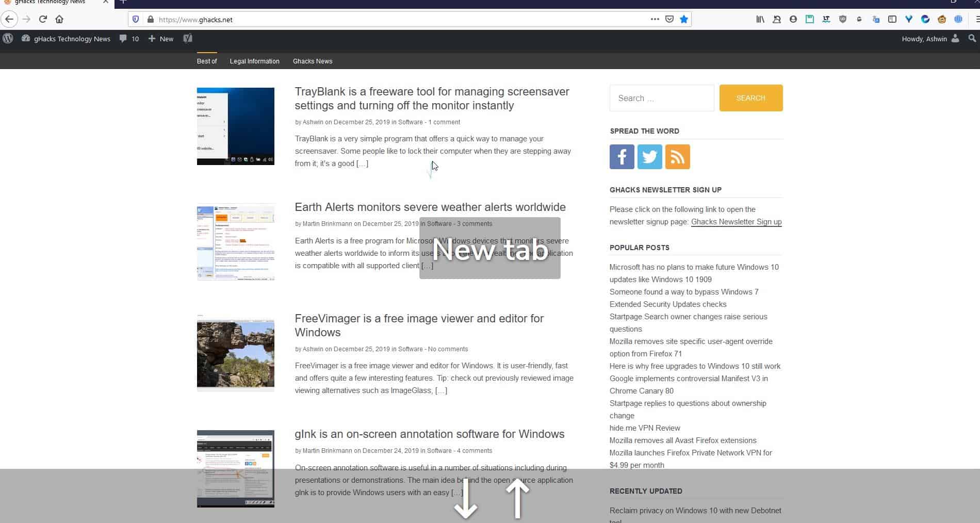Viewport: 980px width, 523px height.
Task: Close the gHacks Technology News tab
Action: (x=105, y=2)
